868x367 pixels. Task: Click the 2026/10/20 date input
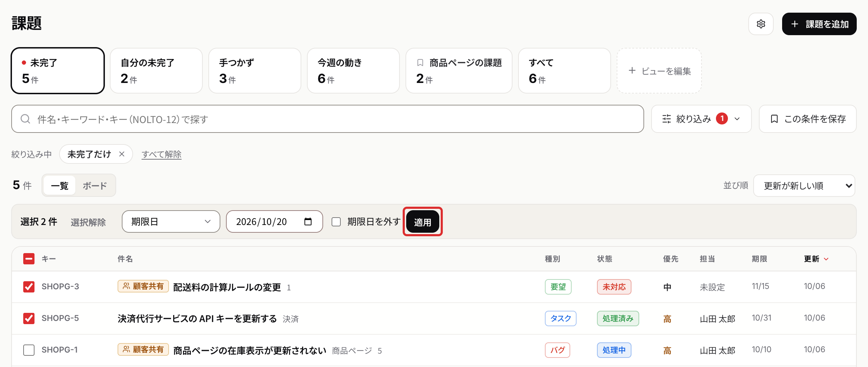[x=275, y=221]
